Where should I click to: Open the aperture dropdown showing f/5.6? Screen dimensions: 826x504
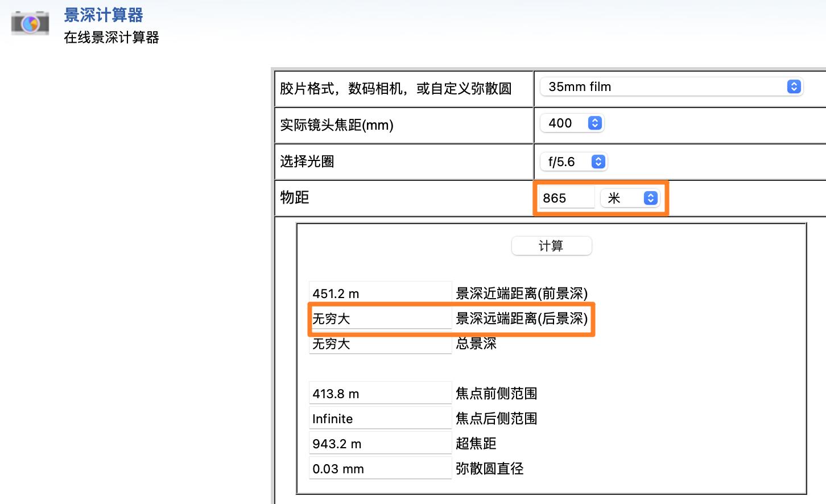click(x=573, y=162)
